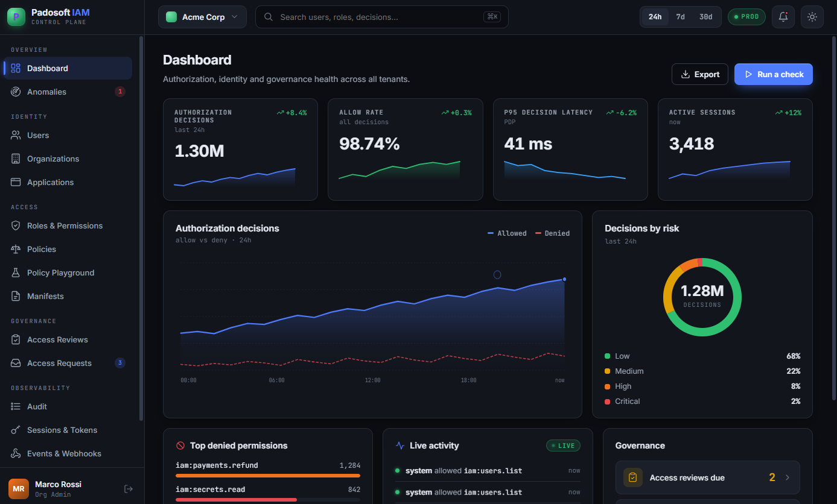Screen dimensions: 837x504
Task: Open the Audit page
Action: click(x=68, y=406)
